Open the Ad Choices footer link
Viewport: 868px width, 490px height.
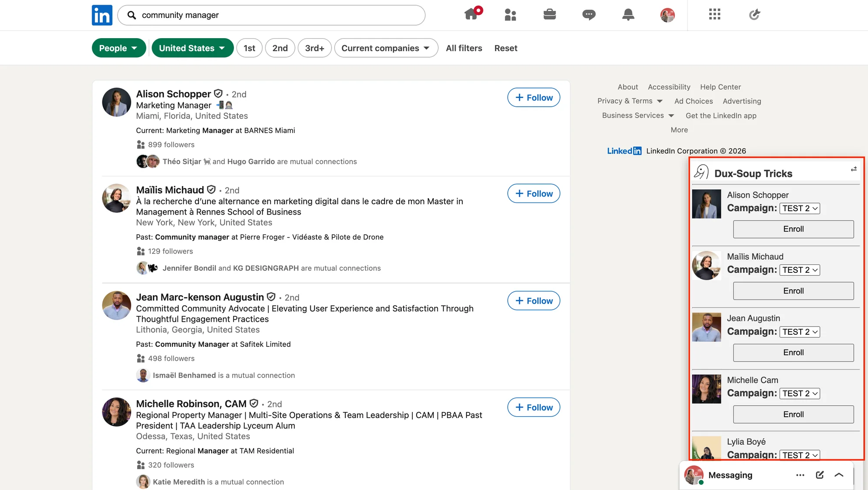pos(694,101)
